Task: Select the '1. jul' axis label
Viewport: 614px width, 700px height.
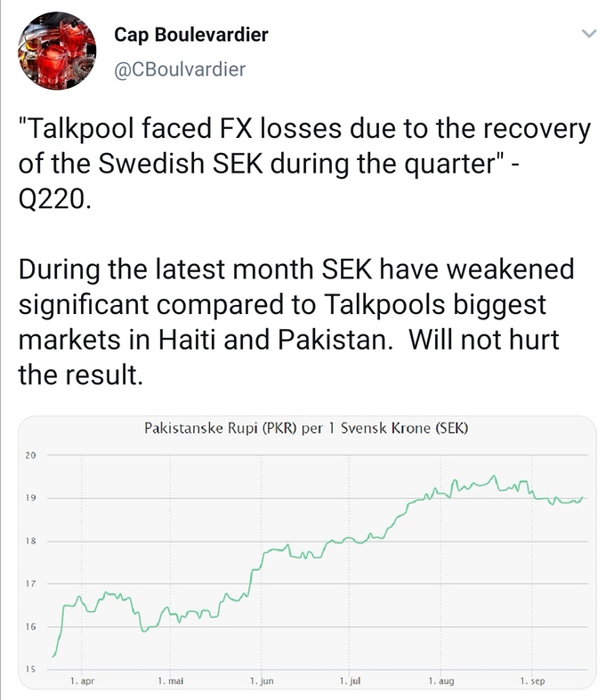Action: click(350, 680)
